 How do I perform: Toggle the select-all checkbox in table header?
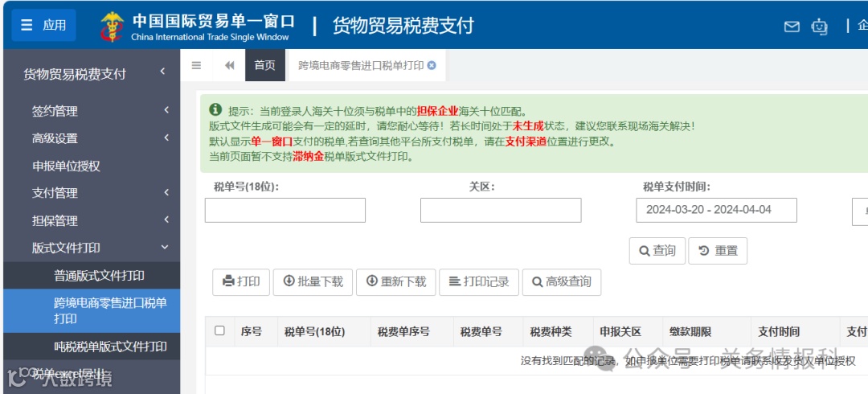tap(219, 330)
